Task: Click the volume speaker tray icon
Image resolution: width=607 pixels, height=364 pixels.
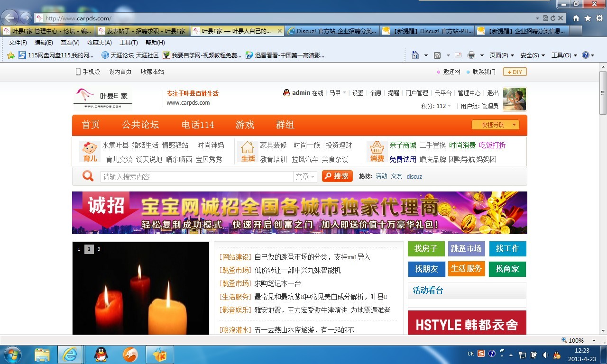Action: click(x=545, y=355)
